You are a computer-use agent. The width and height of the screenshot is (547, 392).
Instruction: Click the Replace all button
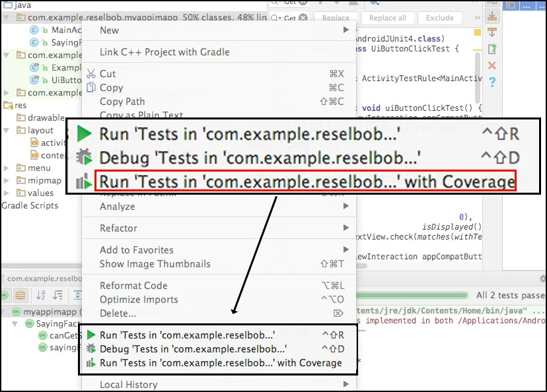pos(388,18)
